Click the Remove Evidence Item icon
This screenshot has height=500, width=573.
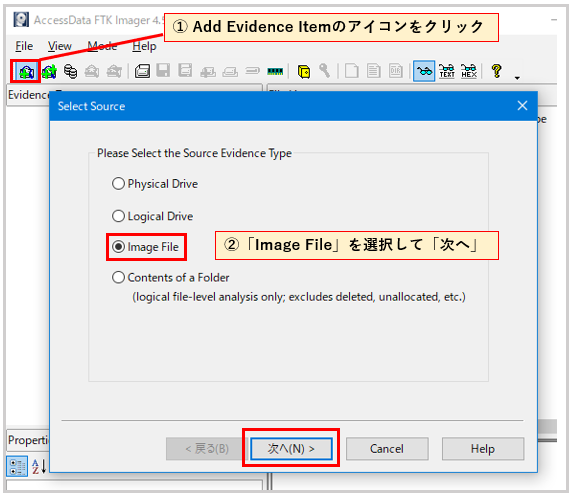pos(92,71)
